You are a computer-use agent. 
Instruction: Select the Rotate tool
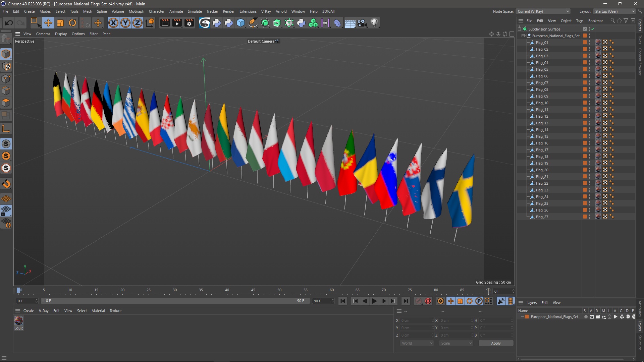(x=72, y=23)
